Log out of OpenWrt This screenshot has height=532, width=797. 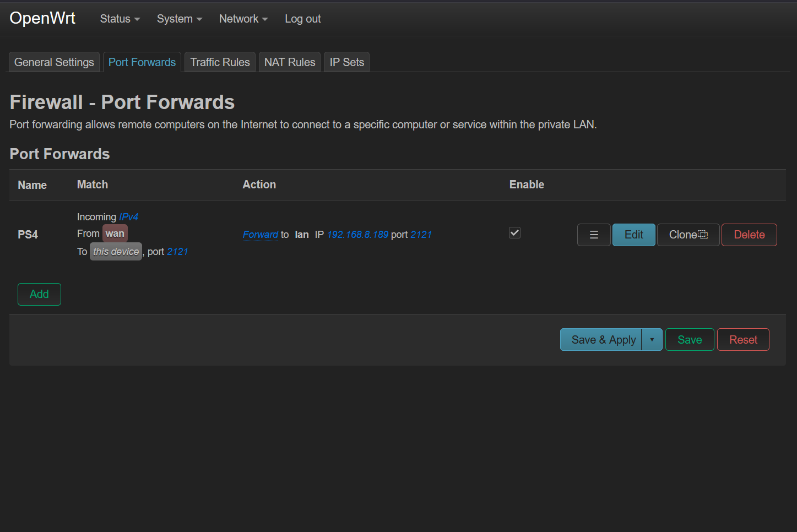pos(303,19)
